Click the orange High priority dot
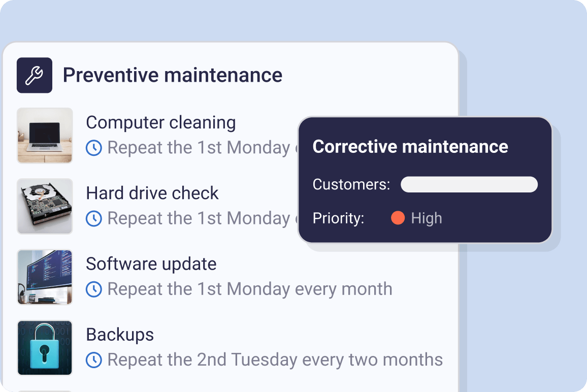This screenshot has height=392, width=587. pyautogui.click(x=398, y=218)
